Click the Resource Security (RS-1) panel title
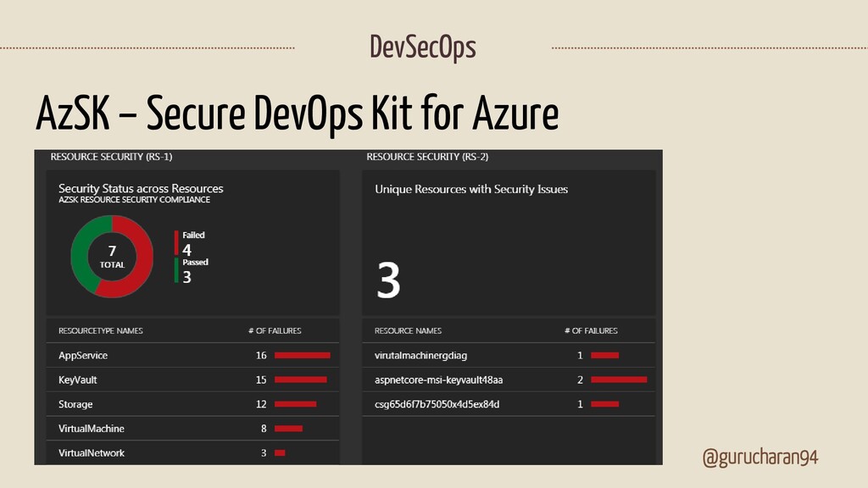868x488 pixels. pos(111,157)
